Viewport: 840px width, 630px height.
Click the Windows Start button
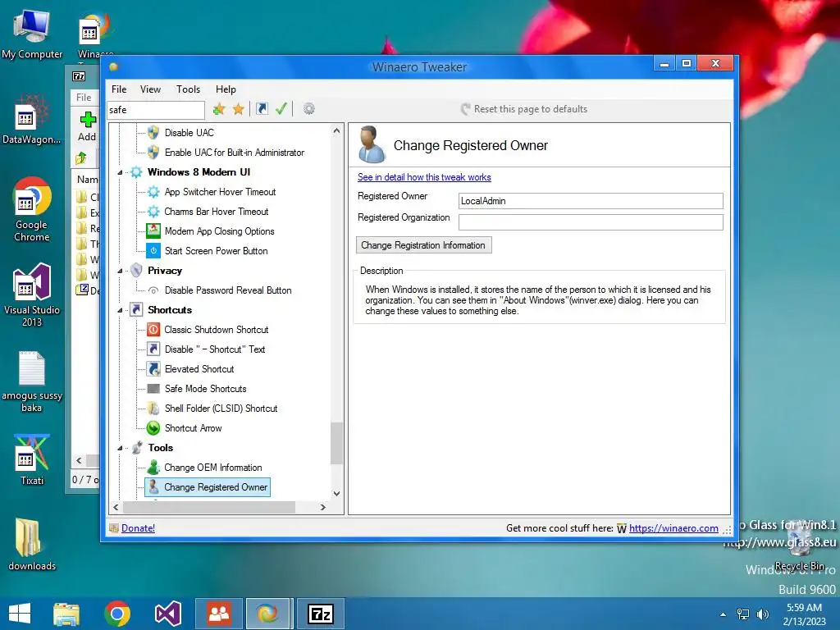click(x=20, y=614)
